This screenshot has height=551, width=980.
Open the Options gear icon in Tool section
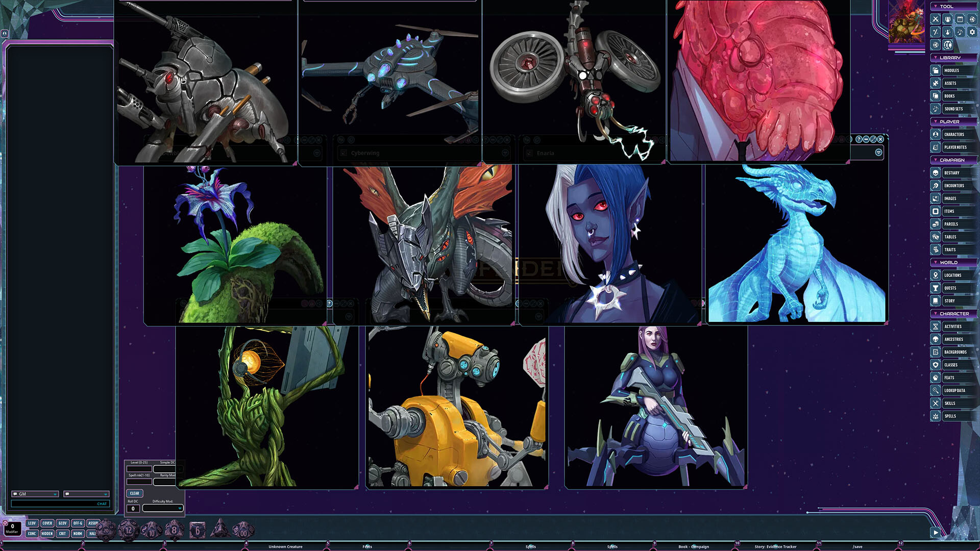pyautogui.click(x=971, y=32)
